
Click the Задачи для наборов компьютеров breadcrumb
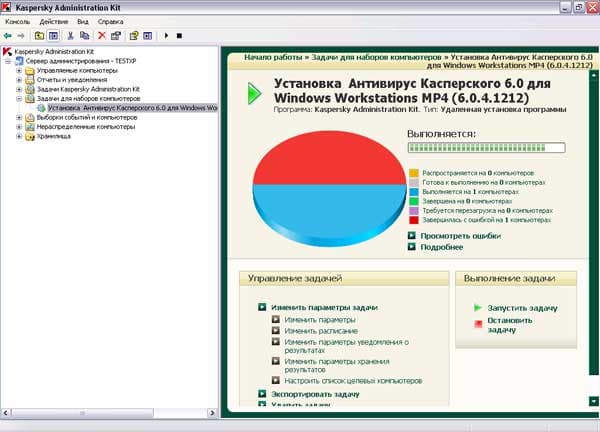[x=376, y=57]
